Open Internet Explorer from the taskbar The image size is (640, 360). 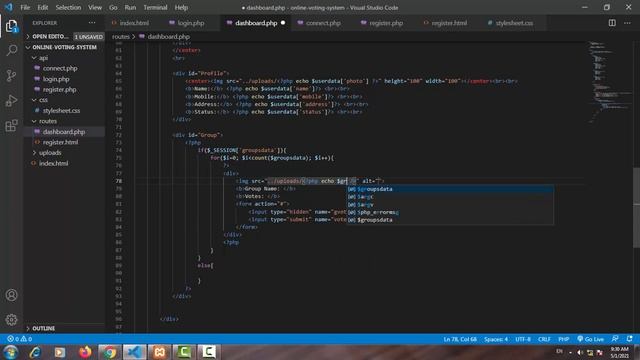click(36, 352)
